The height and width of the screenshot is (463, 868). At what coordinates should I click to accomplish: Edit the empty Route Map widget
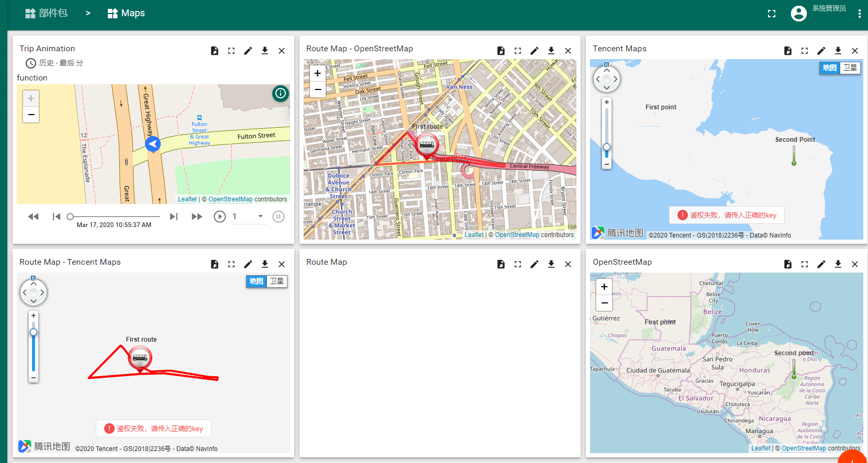point(535,264)
